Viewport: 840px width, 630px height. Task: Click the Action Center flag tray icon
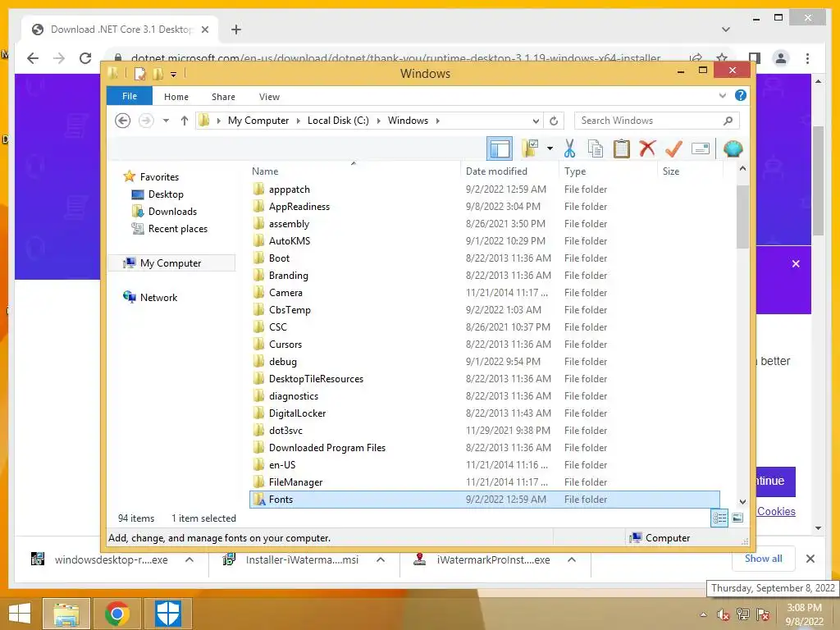[x=763, y=614]
